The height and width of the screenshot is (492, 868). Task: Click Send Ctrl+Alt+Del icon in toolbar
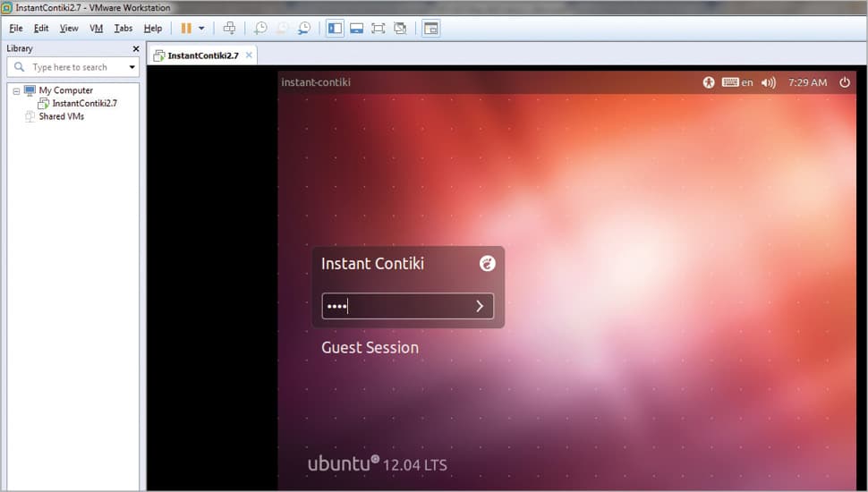[229, 28]
